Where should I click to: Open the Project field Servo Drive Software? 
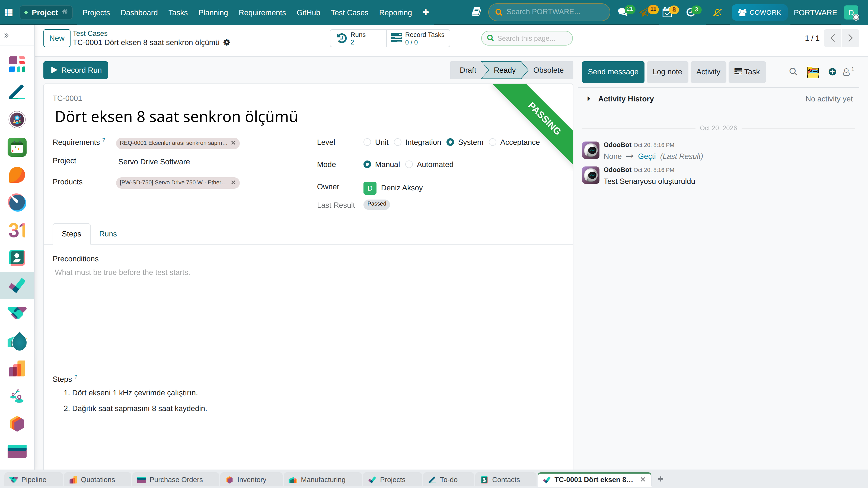pos(154,162)
